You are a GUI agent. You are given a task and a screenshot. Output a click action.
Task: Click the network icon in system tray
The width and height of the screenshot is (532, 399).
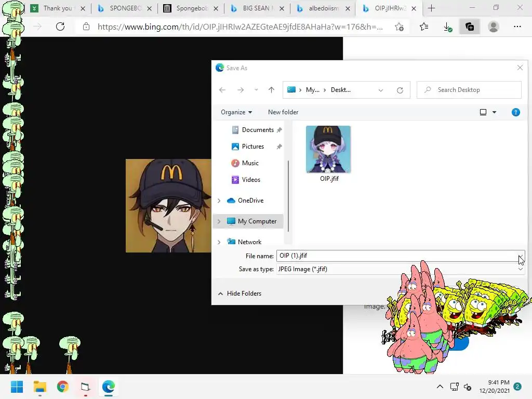(x=454, y=387)
